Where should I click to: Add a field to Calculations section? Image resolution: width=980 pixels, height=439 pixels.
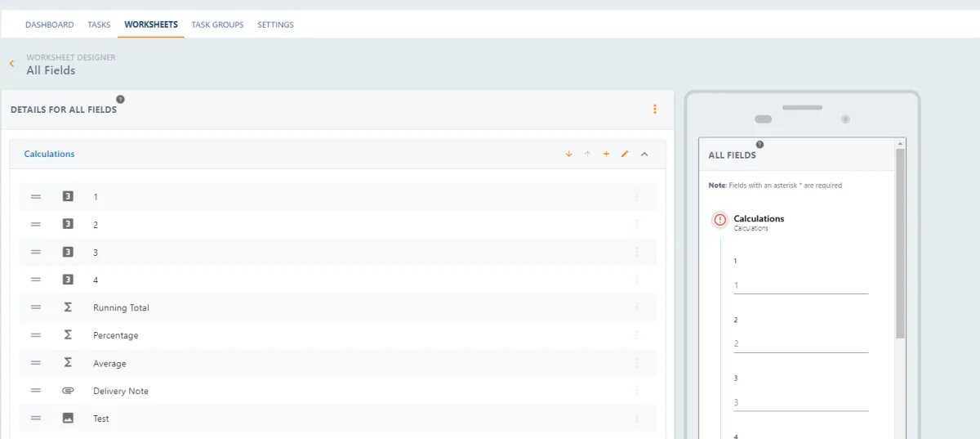(x=606, y=154)
